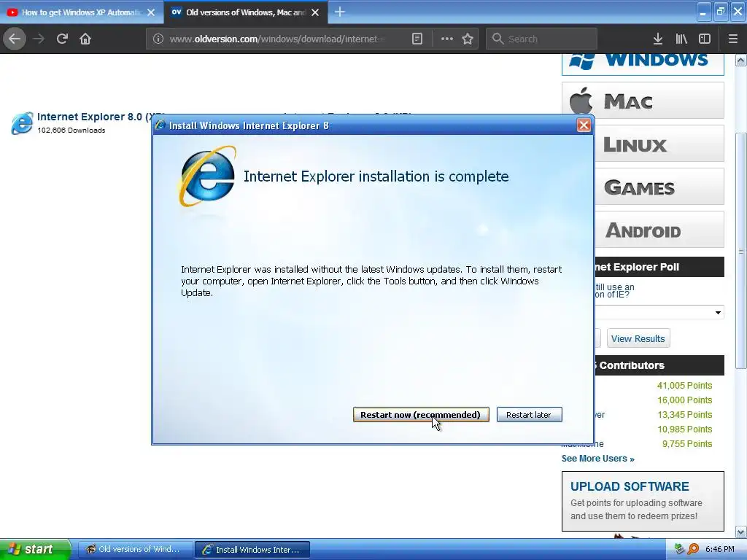Click the View Results button
This screenshot has height=560, width=747.
(x=638, y=338)
